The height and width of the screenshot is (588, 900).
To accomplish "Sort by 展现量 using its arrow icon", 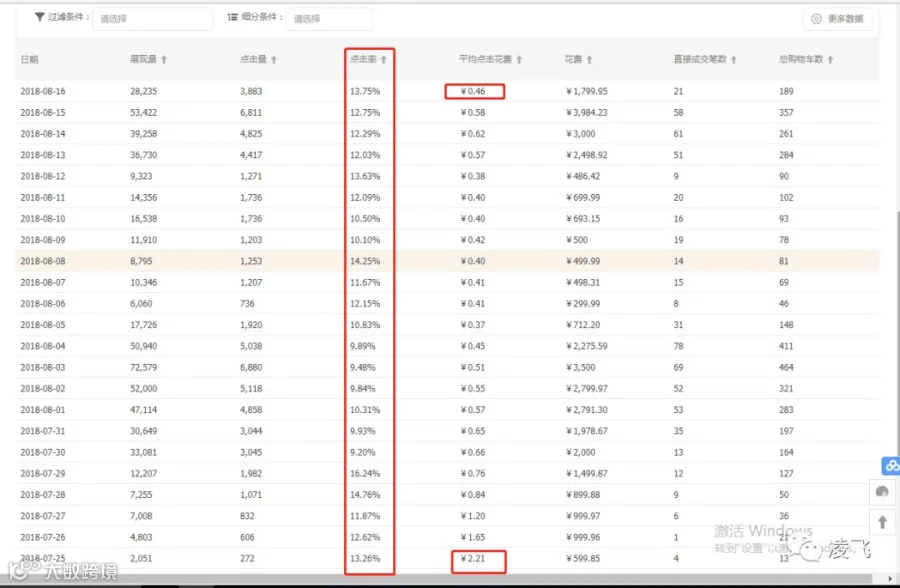I will tap(164, 60).
